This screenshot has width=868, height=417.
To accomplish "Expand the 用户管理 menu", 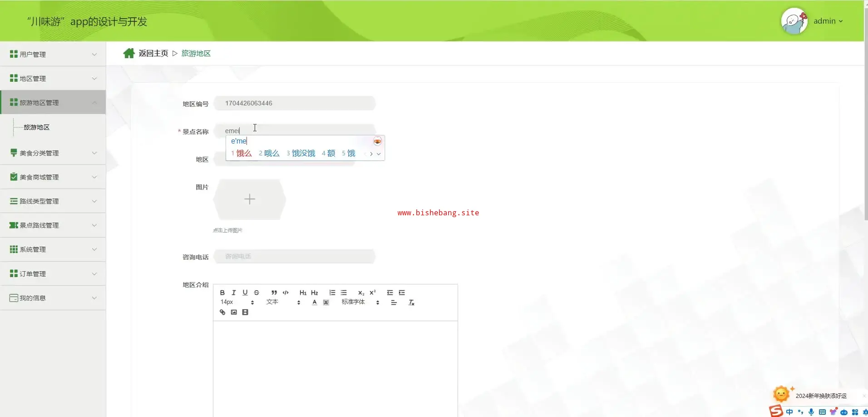I will [53, 54].
